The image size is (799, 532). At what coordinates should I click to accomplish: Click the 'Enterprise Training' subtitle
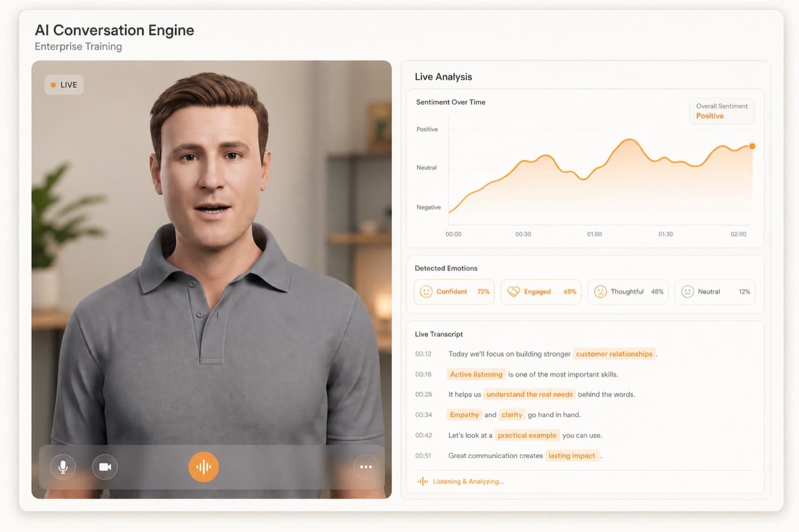click(78, 47)
